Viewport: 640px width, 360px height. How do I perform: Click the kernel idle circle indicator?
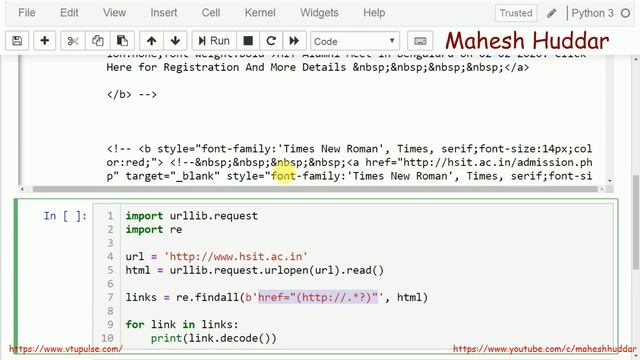point(625,13)
